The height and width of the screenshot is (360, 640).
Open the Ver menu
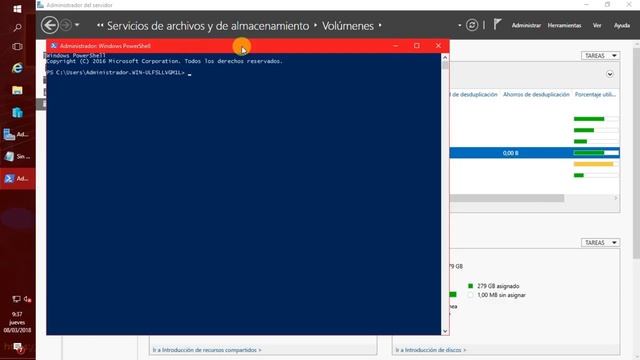click(x=597, y=25)
